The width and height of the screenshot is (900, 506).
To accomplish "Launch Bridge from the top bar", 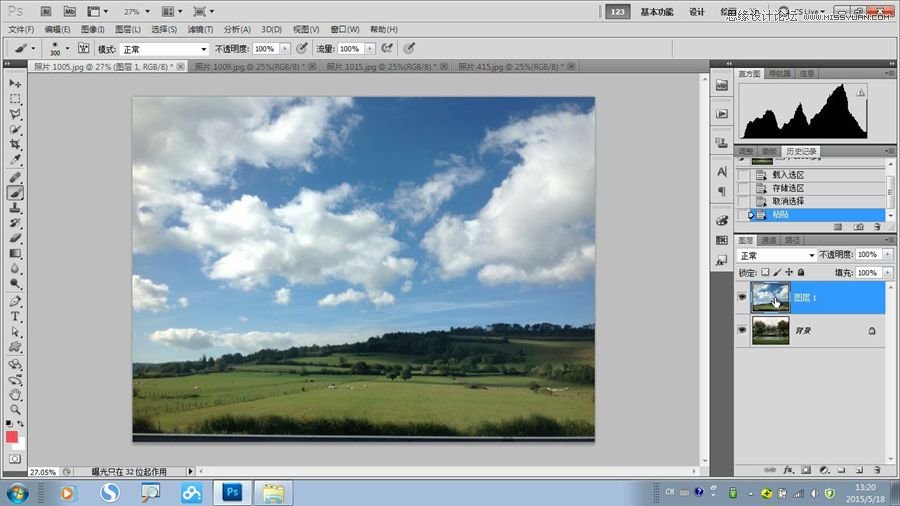I will pos(45,12).
